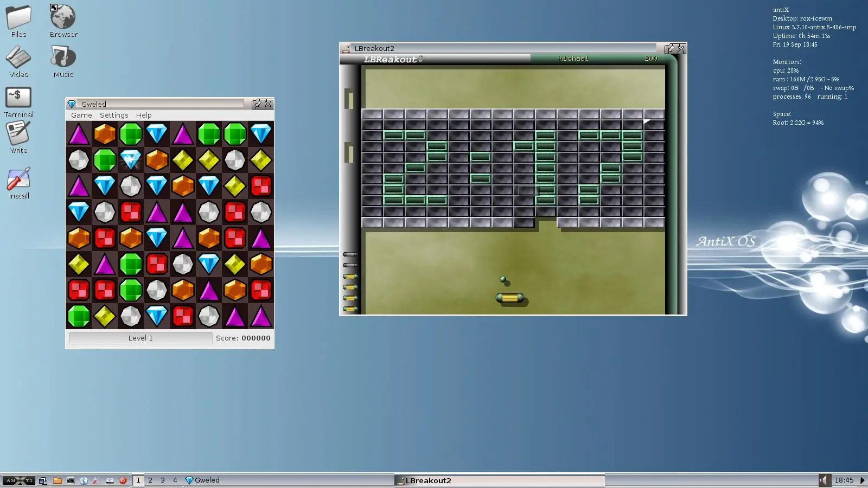Open the Help menu in Gweled
The width and height of the screenshot is (868, 488).
pos(144,115)
